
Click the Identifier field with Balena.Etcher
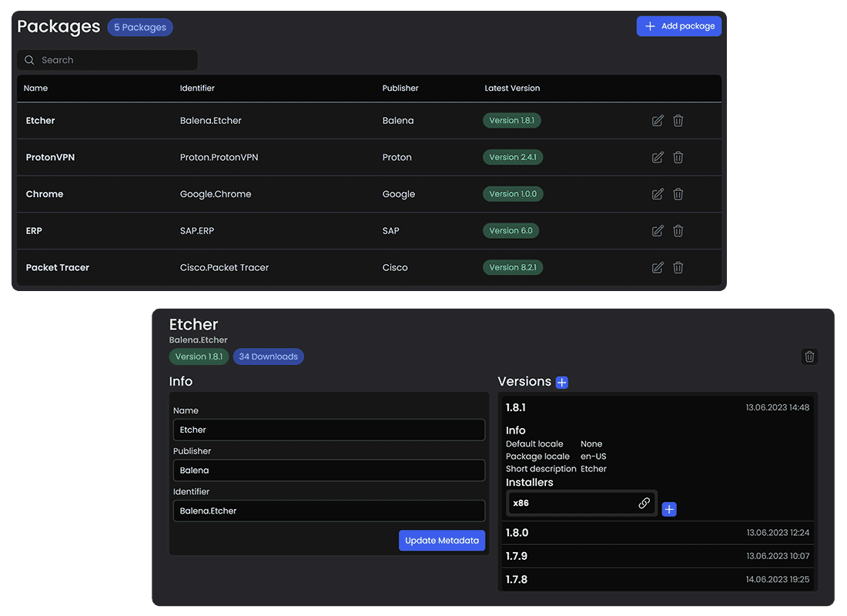click(329, 511)
